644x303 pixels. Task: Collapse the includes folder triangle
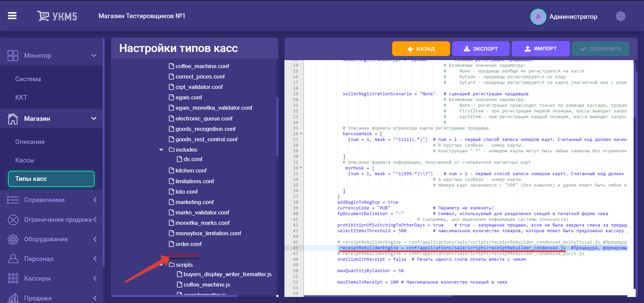pos(161,150)
